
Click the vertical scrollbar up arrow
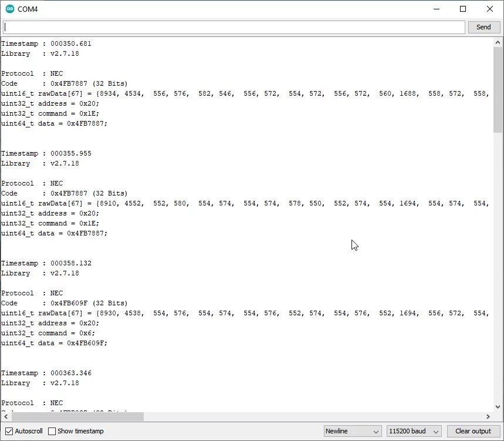click(498, 42)
